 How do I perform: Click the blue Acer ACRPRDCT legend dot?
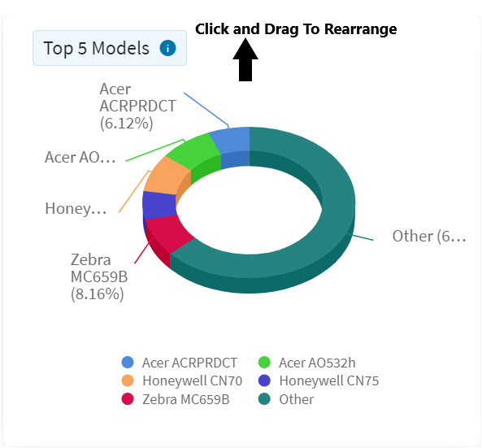pos(128,362)
